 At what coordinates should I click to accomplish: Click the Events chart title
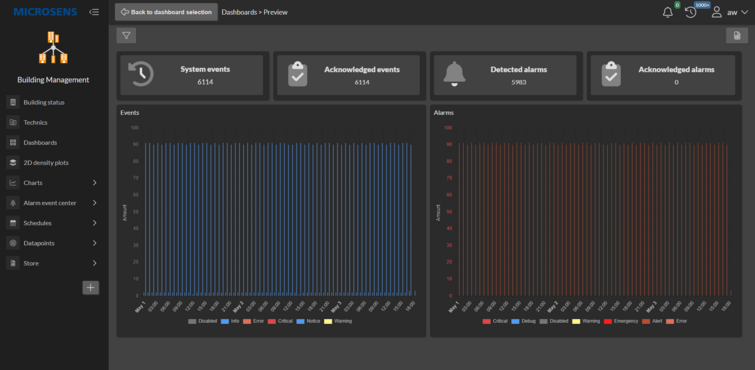pyautogui.click(x=130, y=113)
